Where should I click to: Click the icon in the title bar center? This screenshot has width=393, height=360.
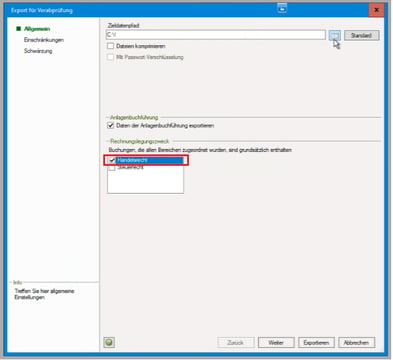(x=282, y=9)
